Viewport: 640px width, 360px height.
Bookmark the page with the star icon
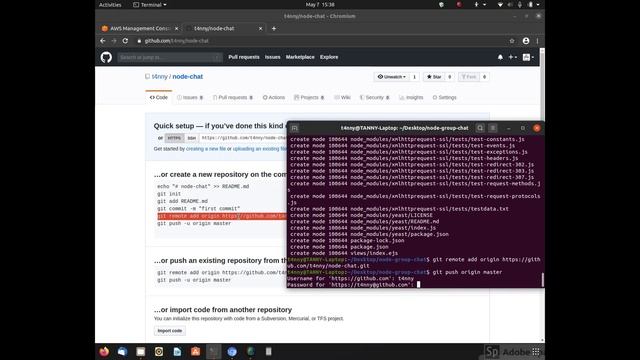pyautogui.click(x=512, y=41)
